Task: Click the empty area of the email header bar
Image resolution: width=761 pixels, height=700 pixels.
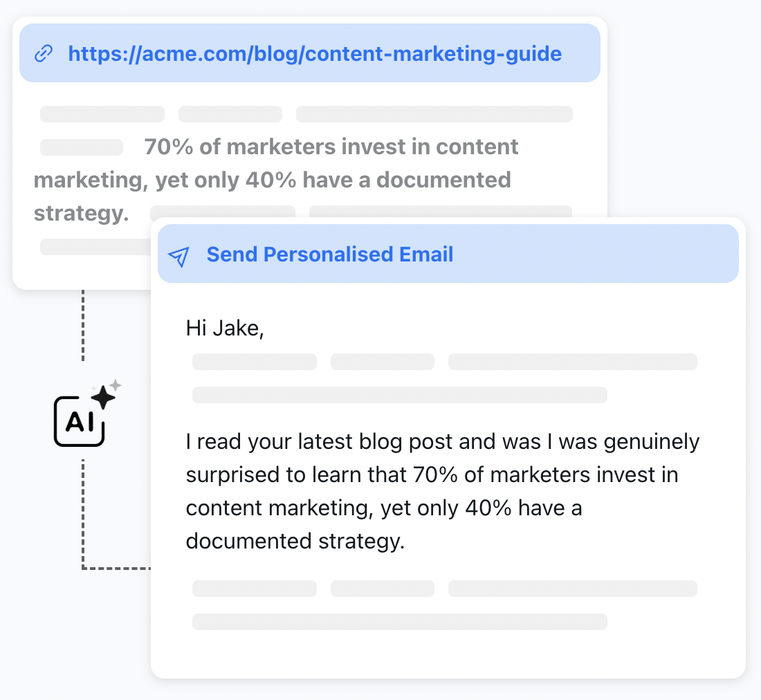Action: [x=595, y=255]
